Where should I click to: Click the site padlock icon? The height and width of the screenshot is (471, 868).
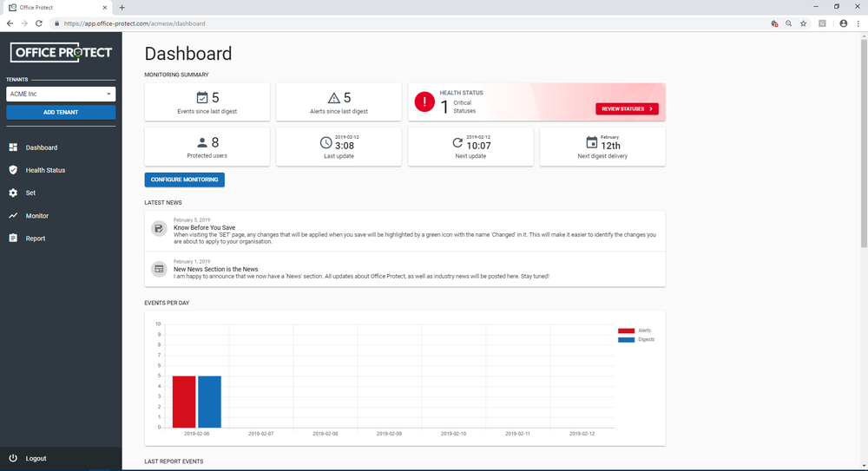pyautogui.click(x=56, y=23)
